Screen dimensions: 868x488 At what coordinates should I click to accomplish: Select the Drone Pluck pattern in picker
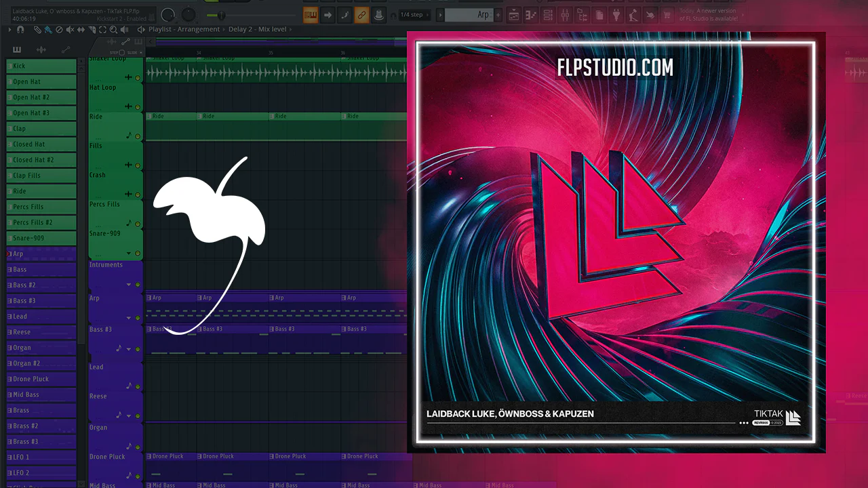tap(41, 379)
